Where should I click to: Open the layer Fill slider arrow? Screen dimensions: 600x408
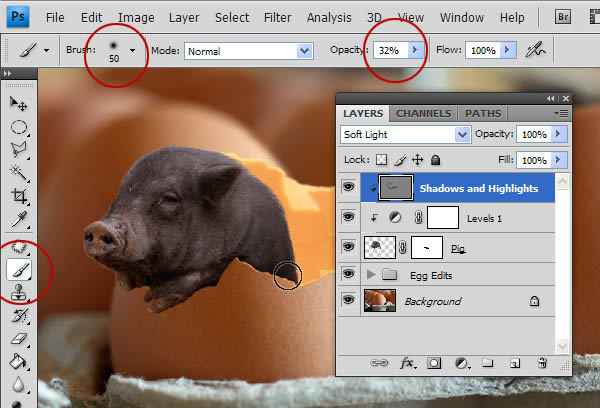point(559,160)
